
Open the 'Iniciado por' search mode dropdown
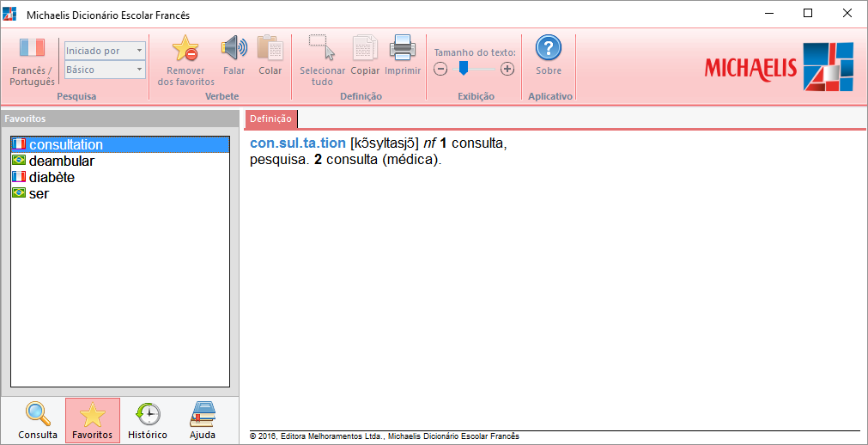click(x=106, y=51)
